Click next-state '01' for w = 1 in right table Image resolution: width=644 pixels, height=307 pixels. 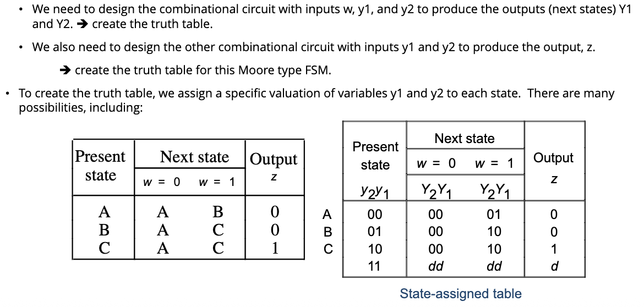click(x=494, y=214)
